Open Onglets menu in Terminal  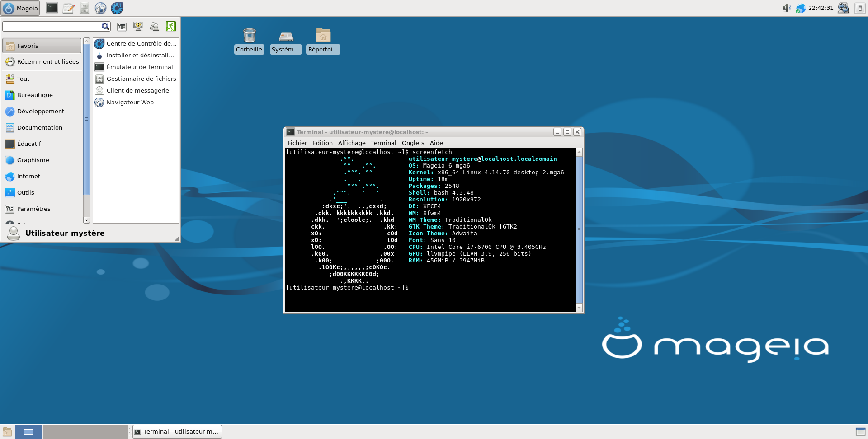tap(413, 143)
